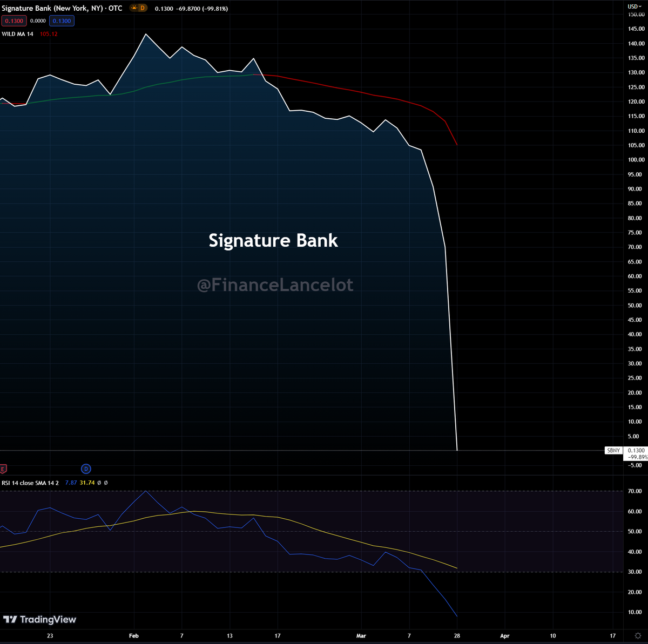648x644 pixels.
Task: Click the SBNY price label on the right axis
Action: point(613,450)
